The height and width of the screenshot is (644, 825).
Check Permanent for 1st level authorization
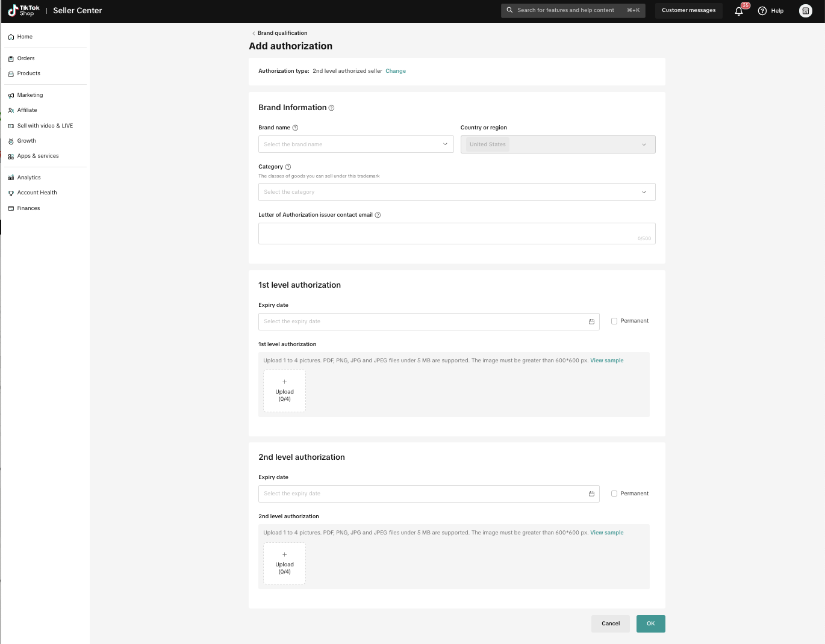click(x=614, y=321)
